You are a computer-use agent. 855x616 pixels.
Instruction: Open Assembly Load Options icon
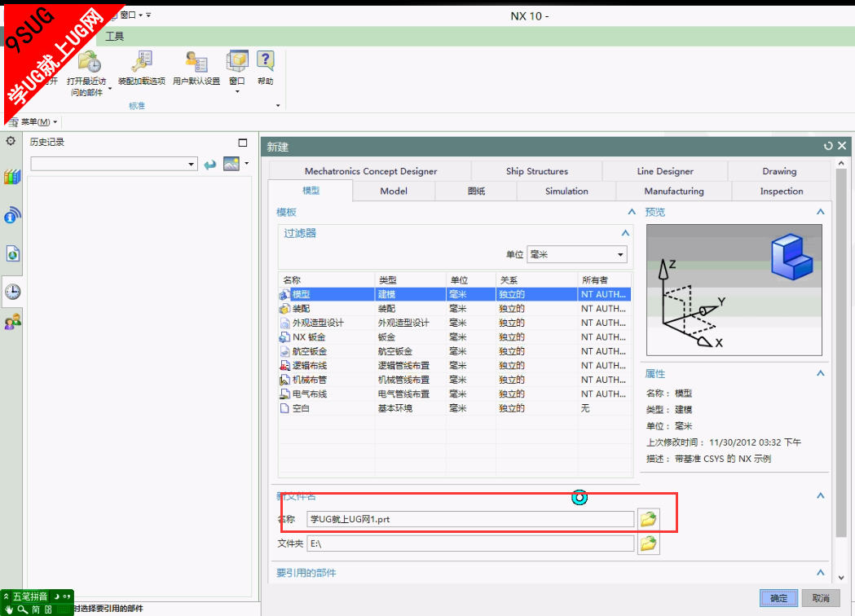click(x=142, y=61)
